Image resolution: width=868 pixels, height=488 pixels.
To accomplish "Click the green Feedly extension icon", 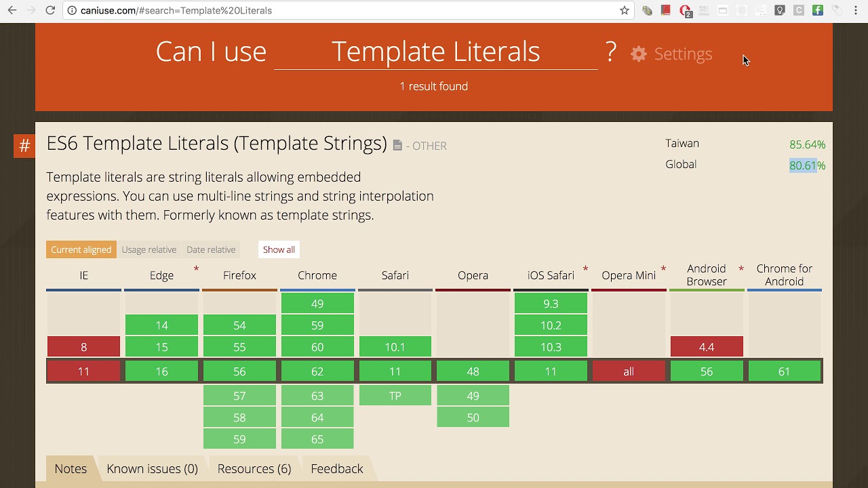I will (x=818, y=10).
